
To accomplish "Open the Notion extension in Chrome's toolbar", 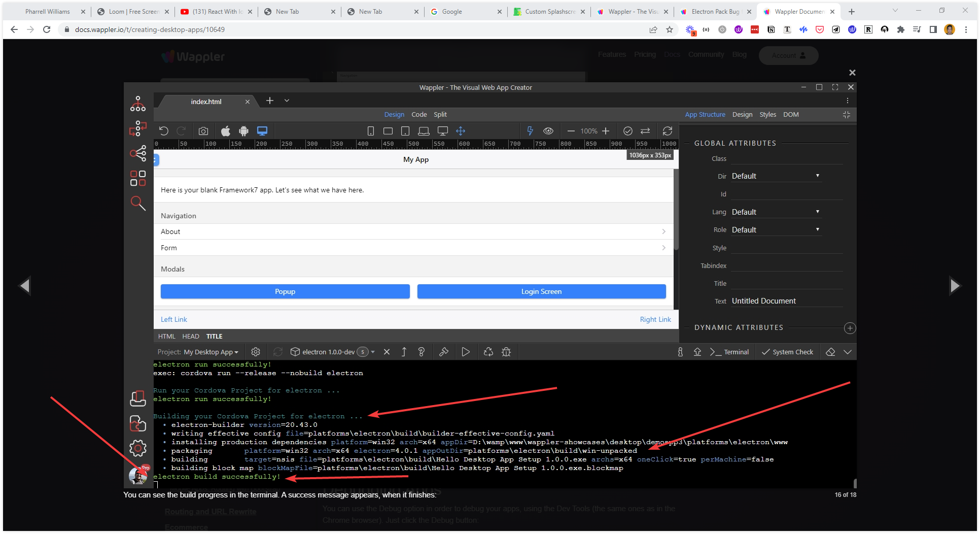I will tap(771, 29).
